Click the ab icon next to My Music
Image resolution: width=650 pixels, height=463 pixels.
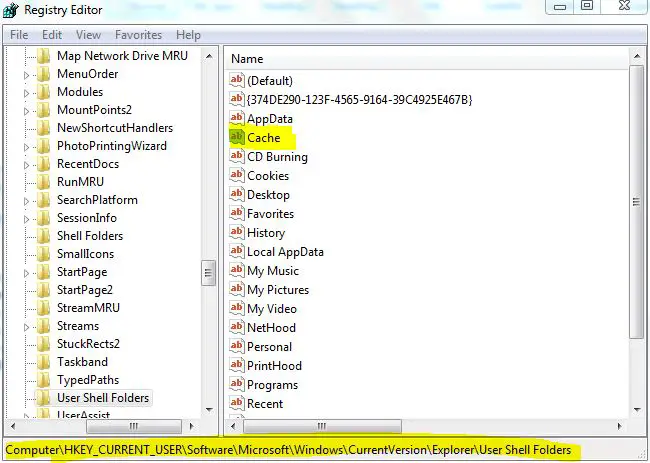click(x=236, y=271)
